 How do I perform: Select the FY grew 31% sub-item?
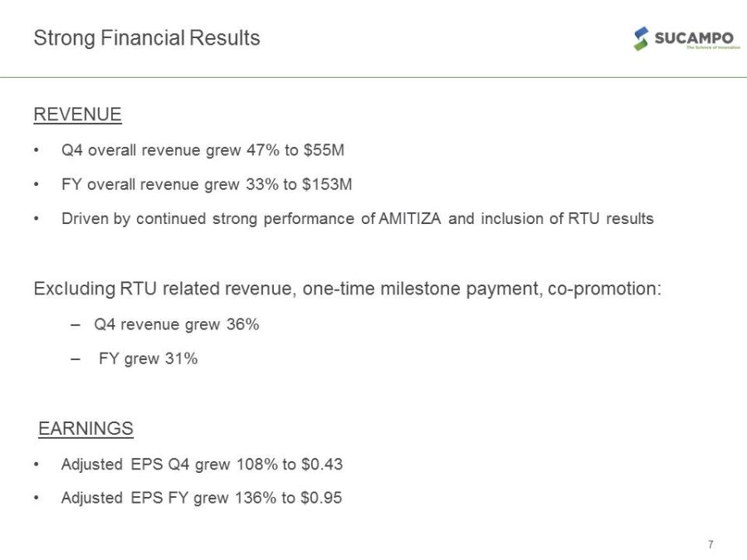tap(148, 359)
